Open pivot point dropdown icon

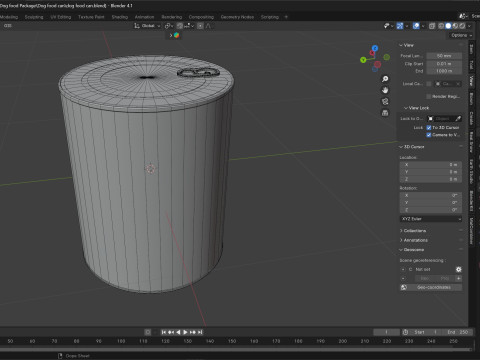click(169, 26)
